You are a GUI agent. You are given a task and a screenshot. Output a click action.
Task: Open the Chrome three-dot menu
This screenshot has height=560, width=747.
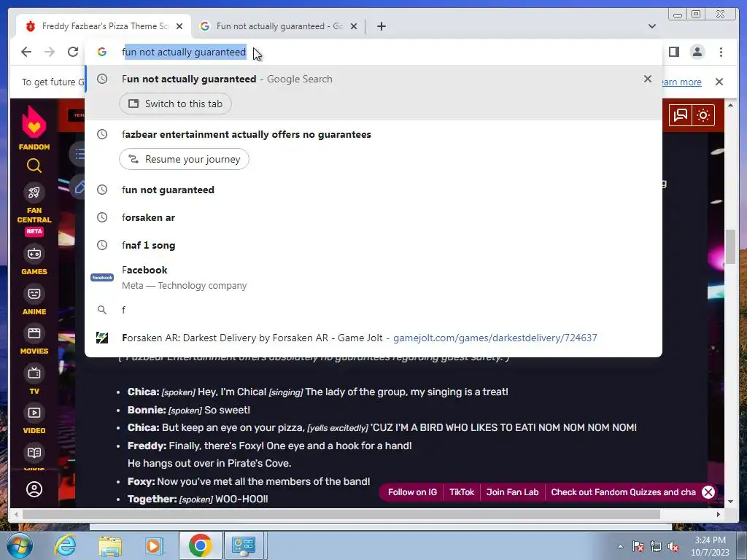(721, 52)
